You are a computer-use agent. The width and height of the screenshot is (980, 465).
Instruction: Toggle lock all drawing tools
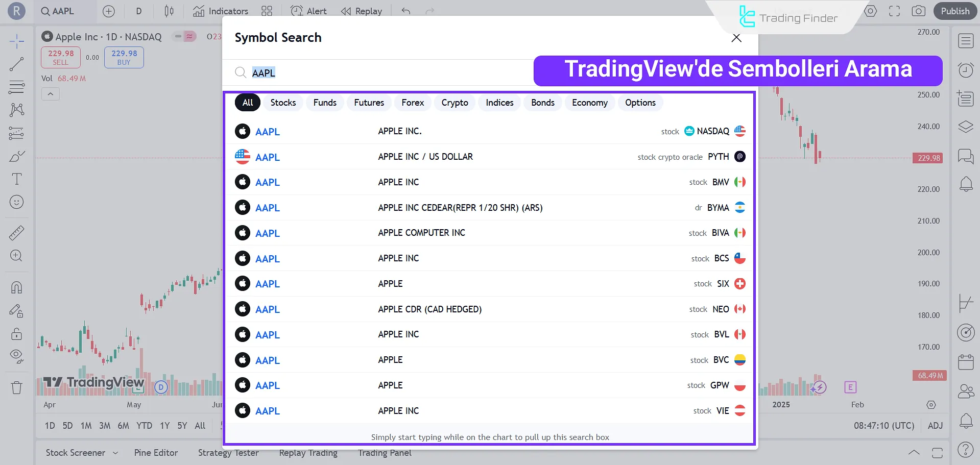(17, 334)
